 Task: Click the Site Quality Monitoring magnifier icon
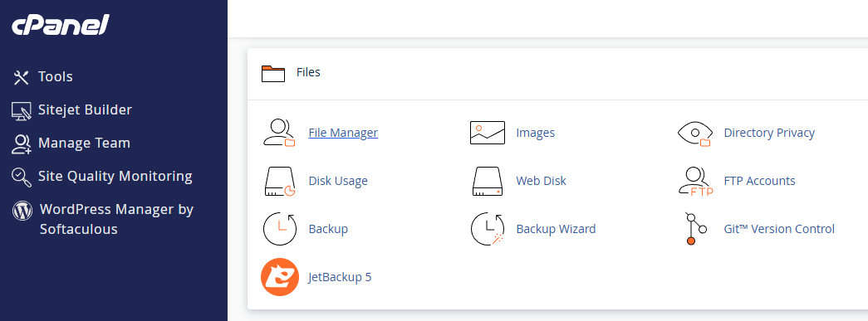click(21, 177)
